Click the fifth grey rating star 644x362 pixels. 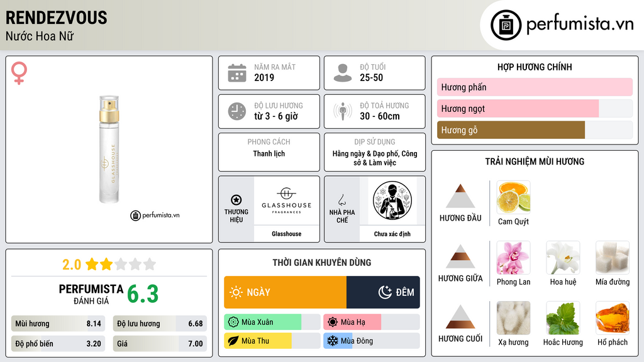tap(150, 264)
